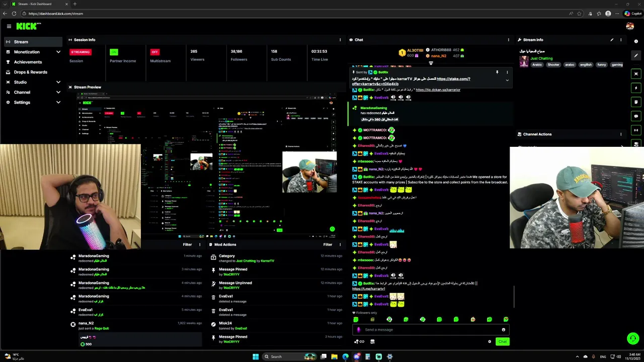The height and width of the screenshot is (362, 644).
Task: Open Mod Actions options menu
Action: tap(340, 245)
